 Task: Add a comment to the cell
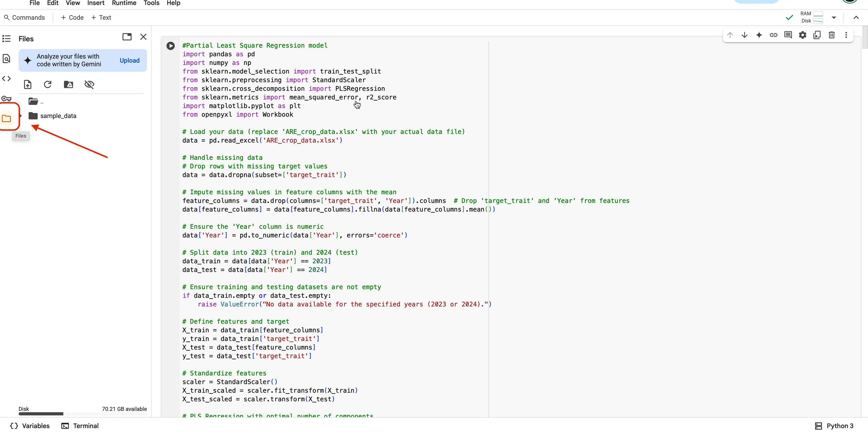(x=788, y=35)
